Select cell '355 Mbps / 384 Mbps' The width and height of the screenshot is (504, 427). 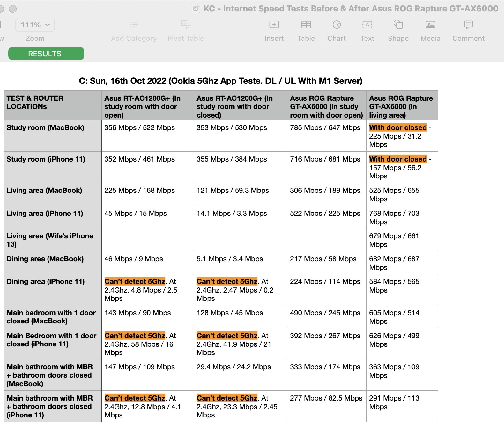(241, 167)
